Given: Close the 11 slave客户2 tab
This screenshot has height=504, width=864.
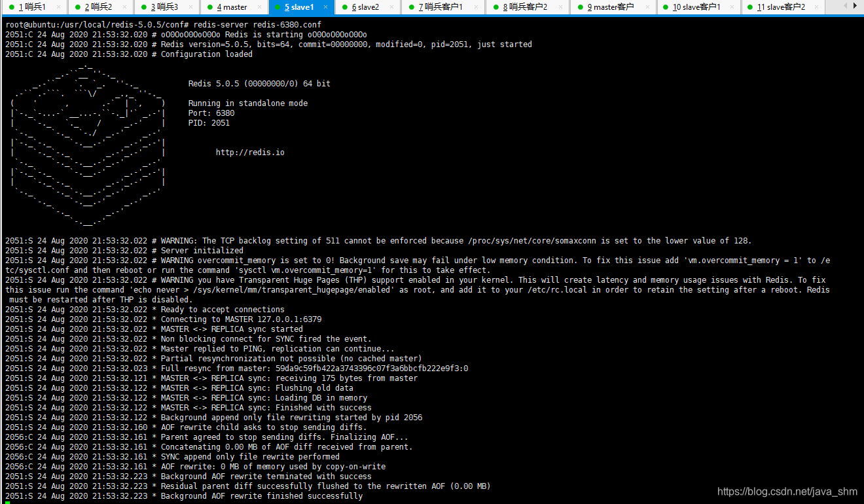Looking at the screenshot, I should click(x=818, y=7).
